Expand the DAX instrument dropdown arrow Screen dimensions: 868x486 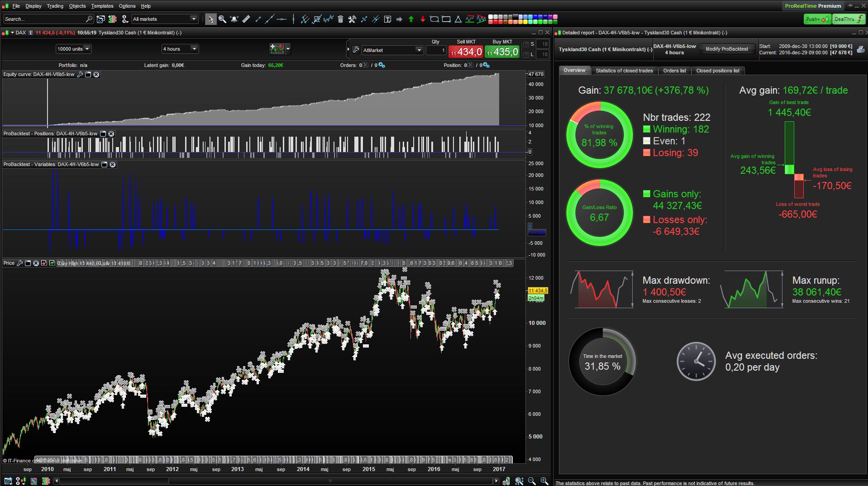click(x=12, y=33)
